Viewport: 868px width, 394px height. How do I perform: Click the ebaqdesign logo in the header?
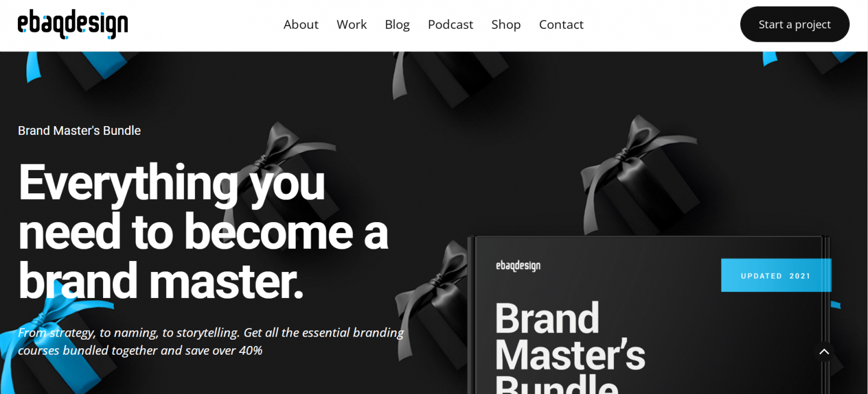point(73,24)
